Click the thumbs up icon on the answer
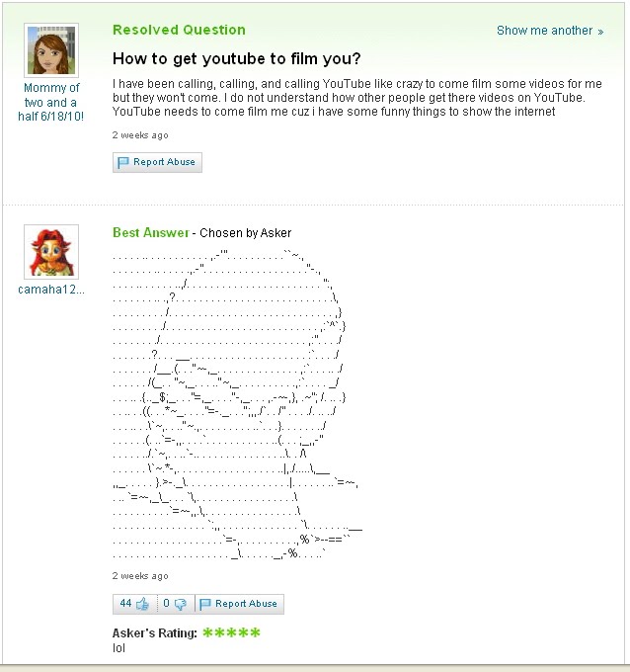The width and height of the screenshot is (630, 672). click(142, 604)
